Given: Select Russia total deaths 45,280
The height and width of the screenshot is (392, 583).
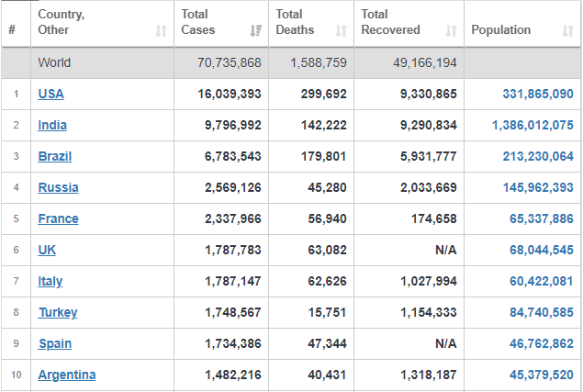Looking at the screenshot, I should pyautogui.click(x=327, y=187).
